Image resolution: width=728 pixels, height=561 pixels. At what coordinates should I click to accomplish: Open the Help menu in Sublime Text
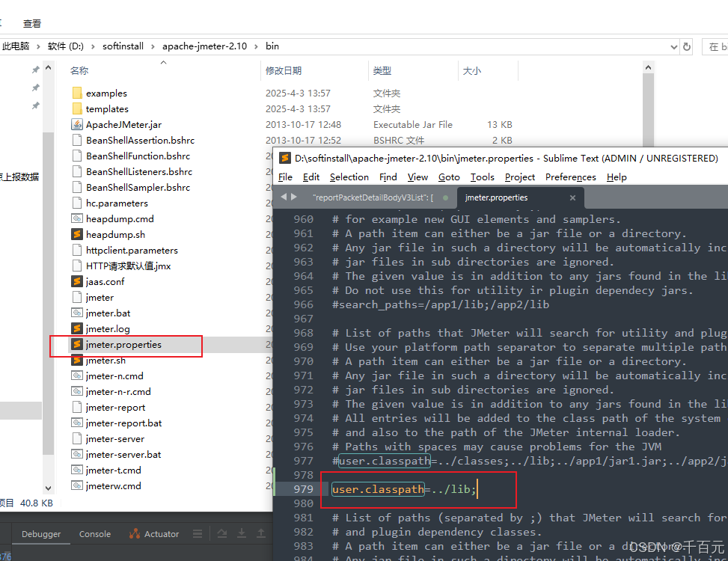click(617, 177)
